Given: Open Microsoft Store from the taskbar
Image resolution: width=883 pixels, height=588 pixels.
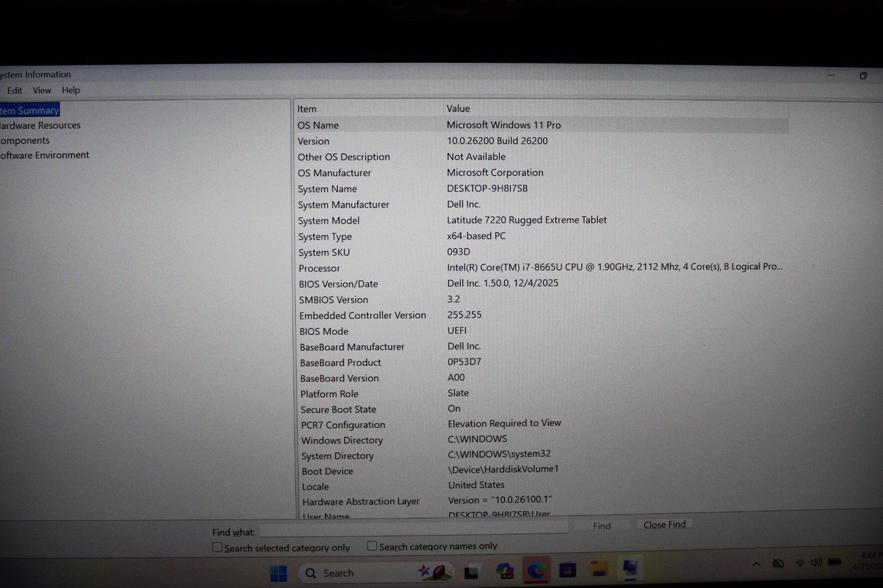Looking at the screenshot, I should pyautogui.click(x=567, y=570).
